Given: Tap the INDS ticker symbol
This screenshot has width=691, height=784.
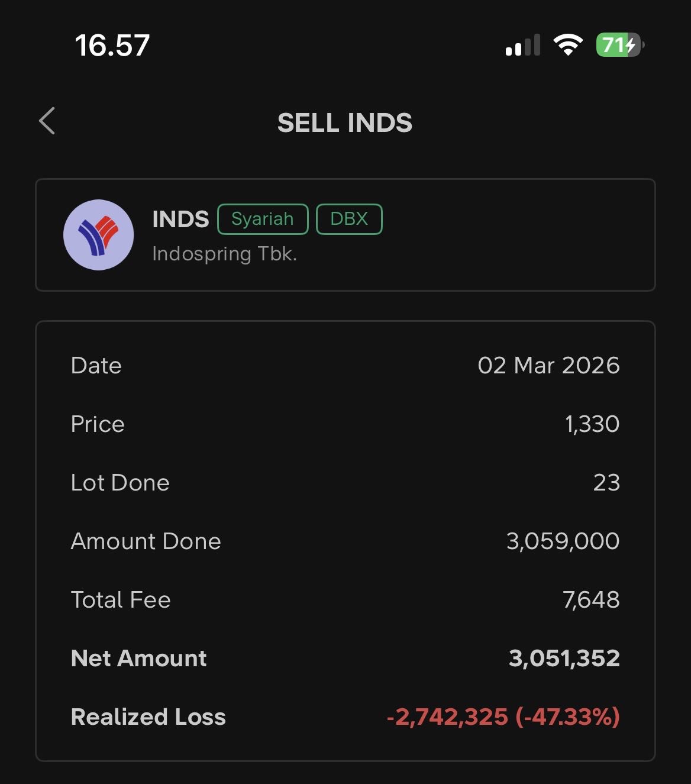Looking at the screenshot, I should click(x=180, y=220).
